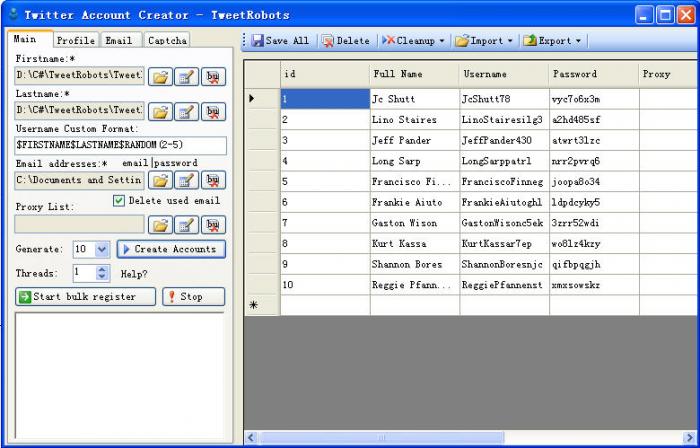The image size is (700, 448).
Task: Open the Import dropdown menu
Action: click(484, 41)
